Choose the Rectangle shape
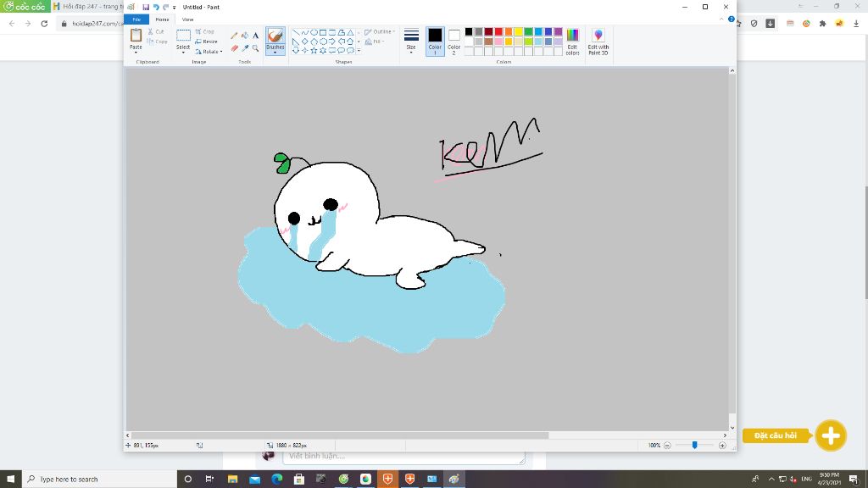This screenshot has width=868, height=488. (x=323, y=33)
